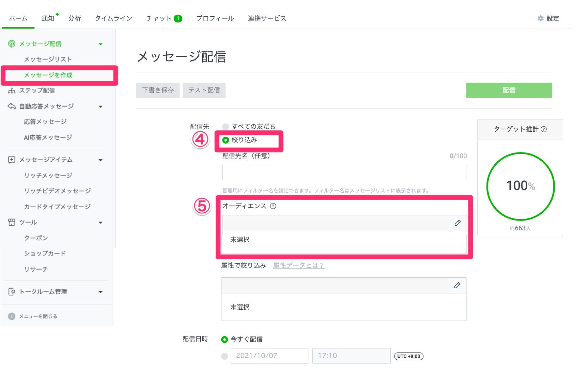The width and height of the screenshot is (588, 392).
Task: Click the 配信先名 text input field
Action: tap(344, 172)
